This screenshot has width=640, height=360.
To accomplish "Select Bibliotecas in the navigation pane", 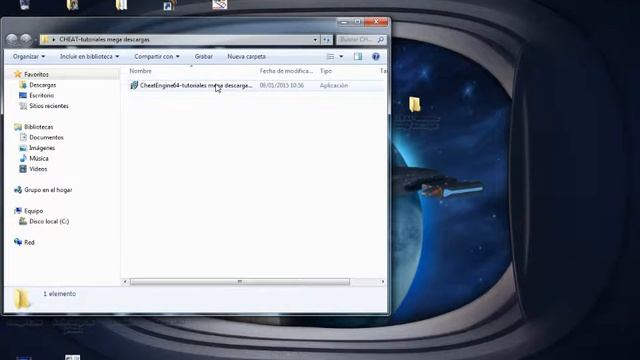I will click(x=39, y=127).
